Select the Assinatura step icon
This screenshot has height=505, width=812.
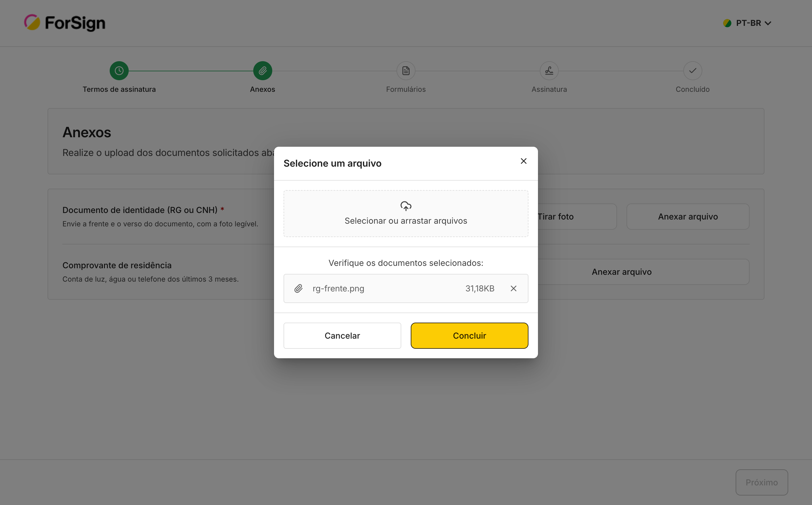point(549,70)
